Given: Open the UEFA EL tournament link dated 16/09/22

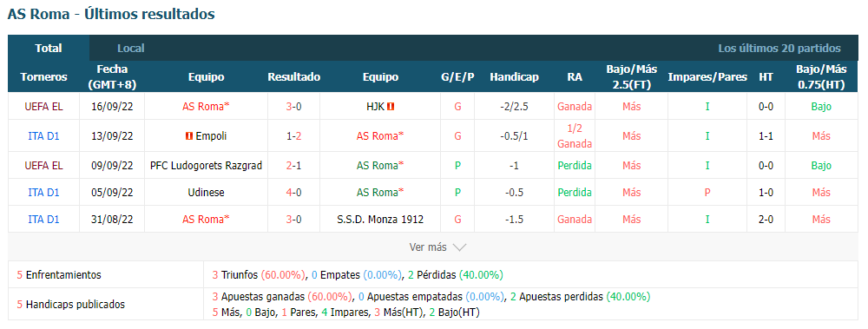Looking at the screenshot, I should (43, 107).
